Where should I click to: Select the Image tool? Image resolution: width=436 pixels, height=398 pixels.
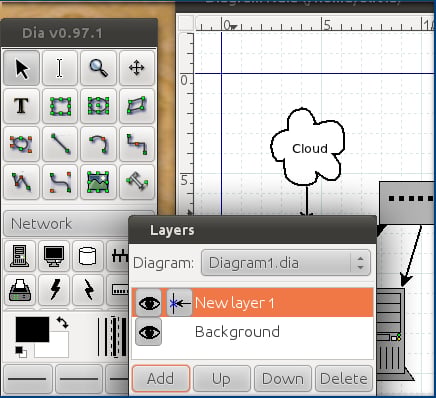pyautogui.click(x=98, y=182)
